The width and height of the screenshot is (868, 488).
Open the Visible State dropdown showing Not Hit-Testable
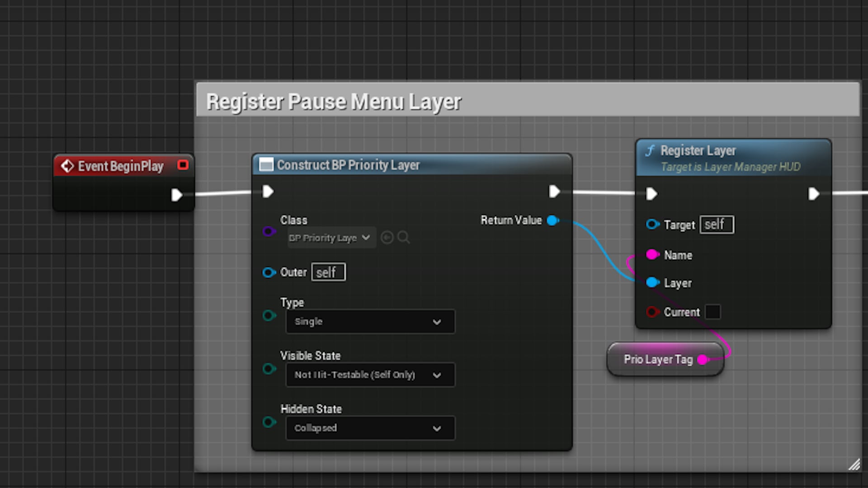[370, 375]
